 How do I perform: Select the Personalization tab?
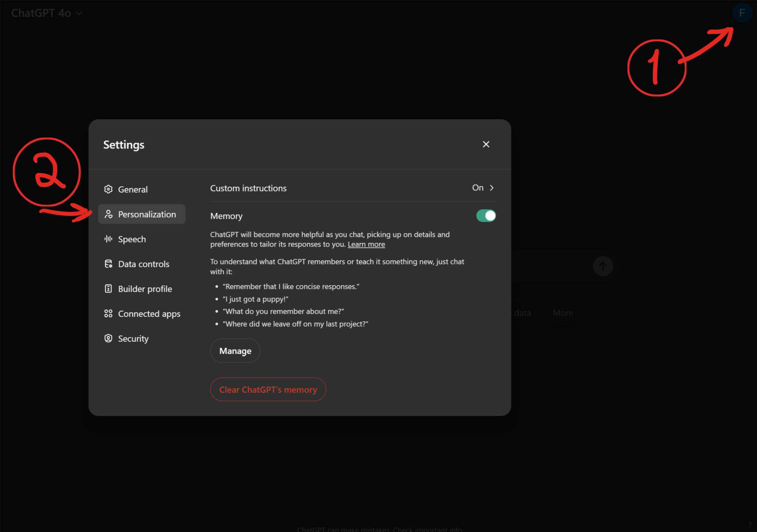[142, 214]
